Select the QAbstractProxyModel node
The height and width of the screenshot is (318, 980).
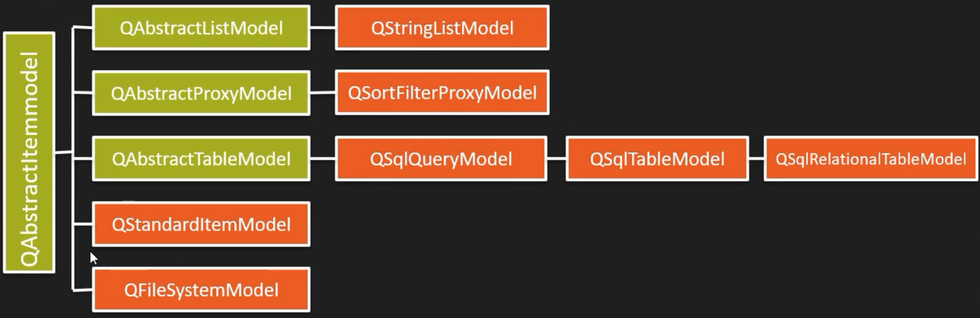201,93
